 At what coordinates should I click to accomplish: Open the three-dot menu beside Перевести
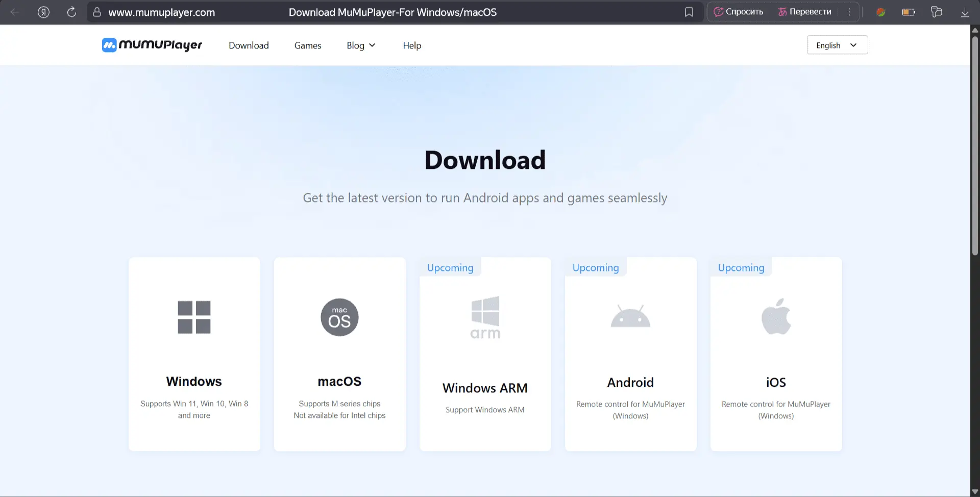(x=849, y=12)
